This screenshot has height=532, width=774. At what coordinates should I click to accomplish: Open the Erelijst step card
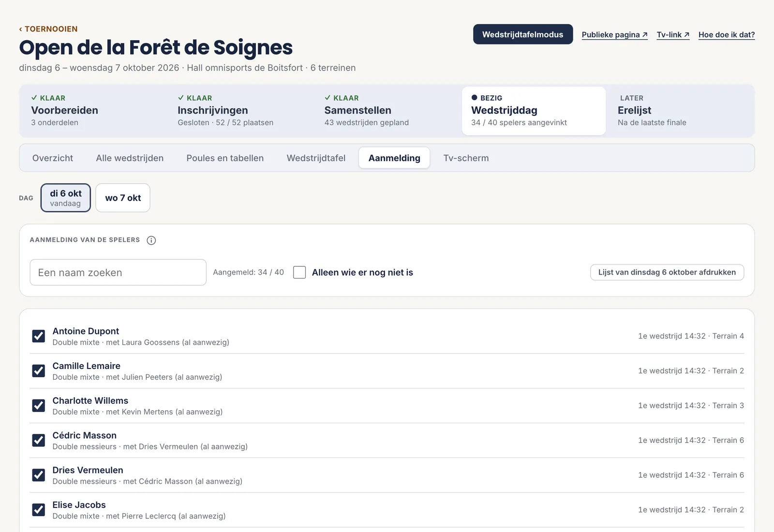[680, 110]
